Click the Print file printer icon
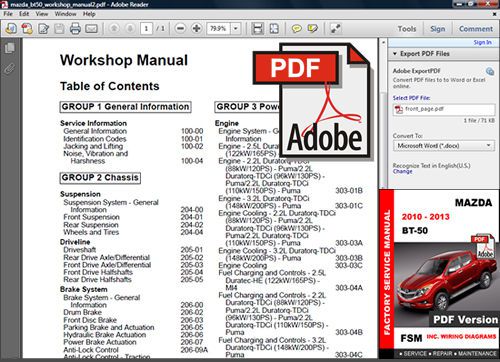The image size is (500, 362). coord(75,29)
